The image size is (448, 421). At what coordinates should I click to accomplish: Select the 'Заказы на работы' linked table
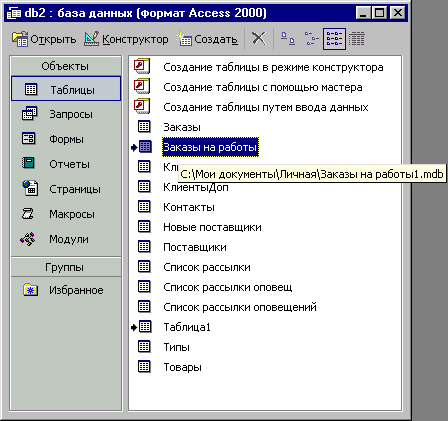pos(210,147)
